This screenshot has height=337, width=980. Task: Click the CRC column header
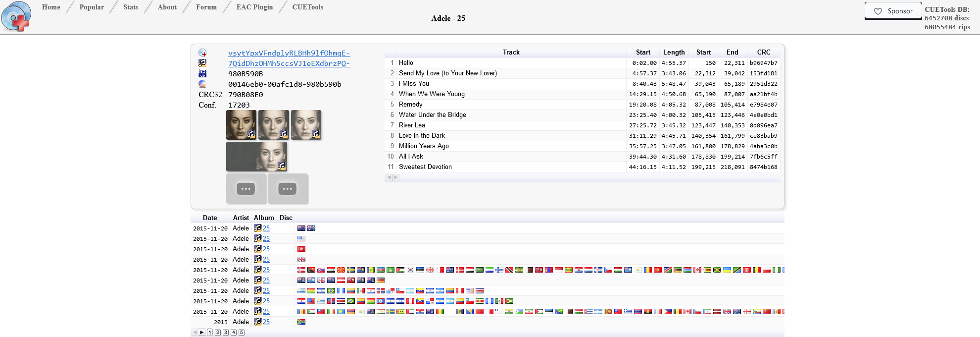point(764,52)
